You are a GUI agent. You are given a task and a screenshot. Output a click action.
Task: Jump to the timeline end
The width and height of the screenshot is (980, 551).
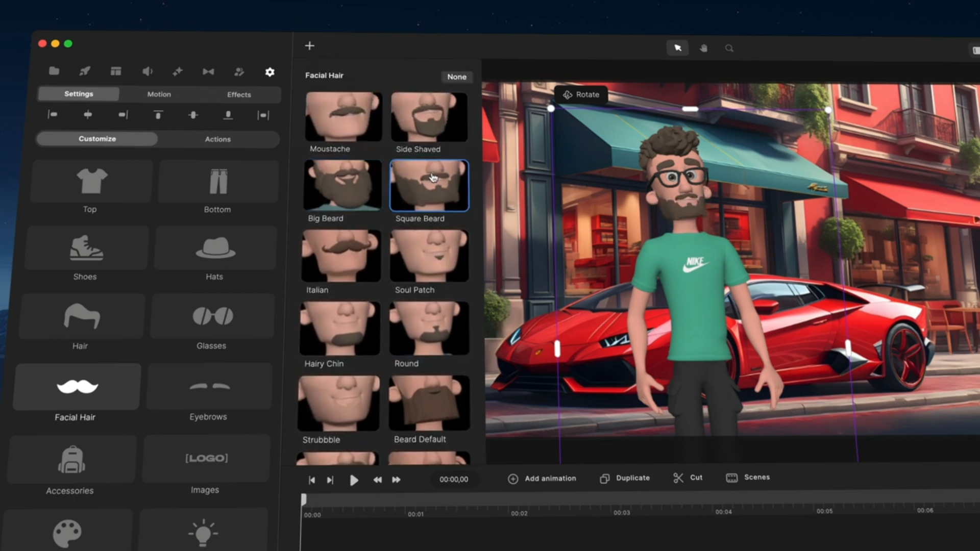pyautogui.click(x=330, y=480)
